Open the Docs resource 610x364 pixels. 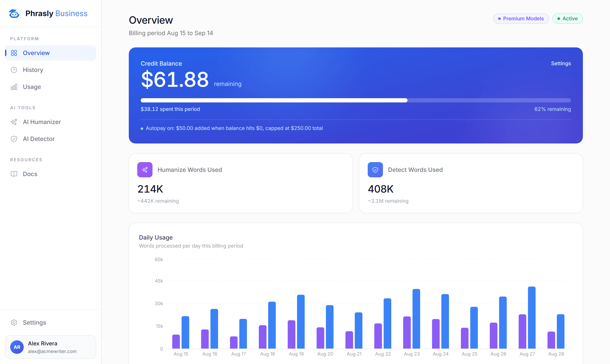click(x=51, y=174)
